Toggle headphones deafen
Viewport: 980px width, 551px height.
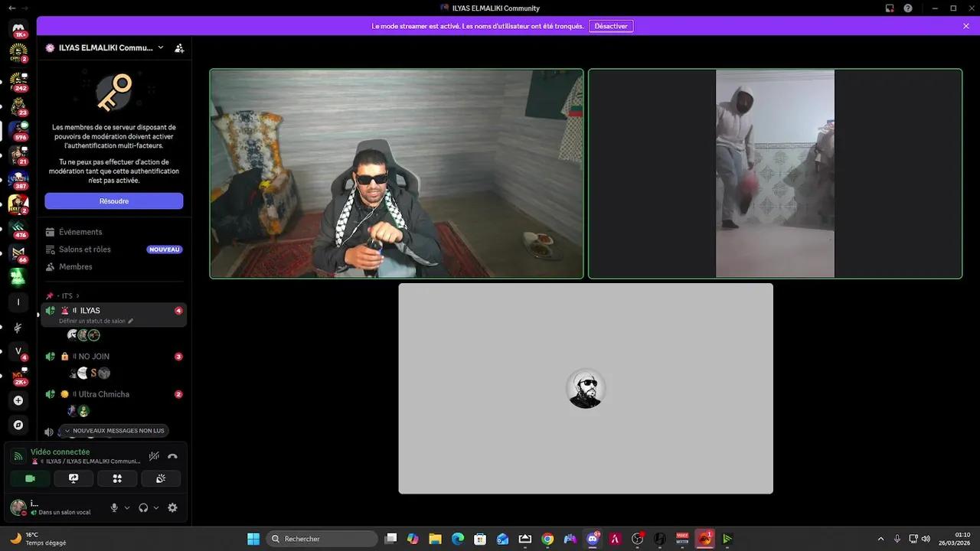(143, 507)
